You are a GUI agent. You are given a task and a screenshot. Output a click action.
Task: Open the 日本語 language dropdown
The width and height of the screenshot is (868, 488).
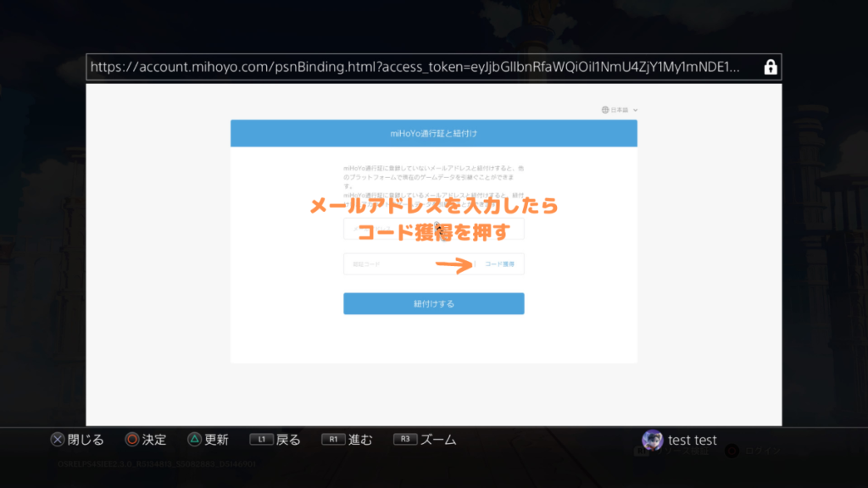[620, 110]
